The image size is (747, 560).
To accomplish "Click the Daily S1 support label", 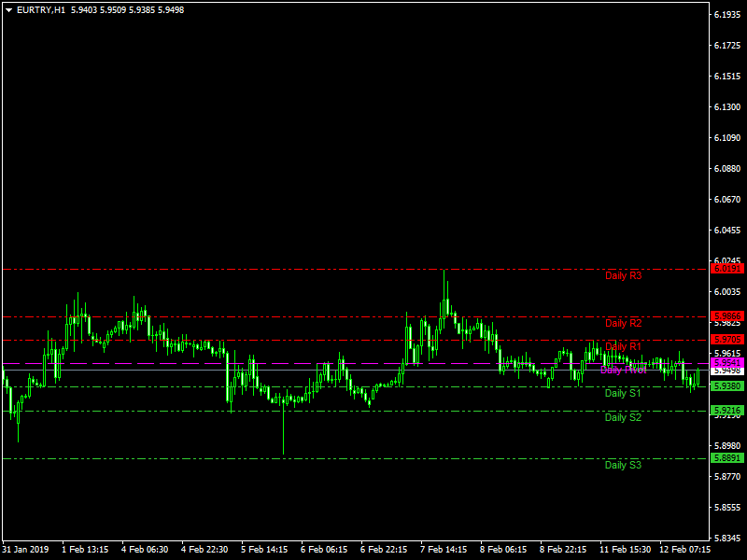I will click(623, 394).
